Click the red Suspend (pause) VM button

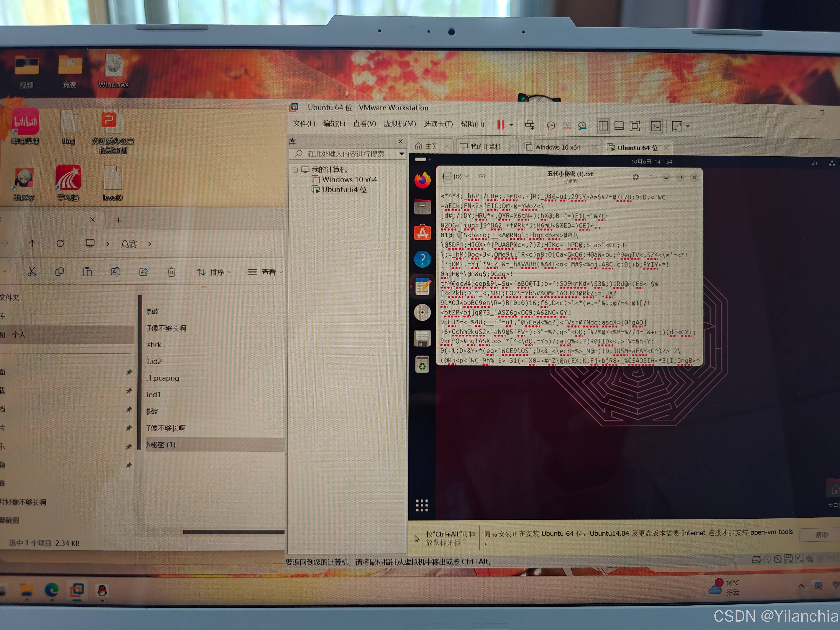pyautogui.click(x=501, y=125)
